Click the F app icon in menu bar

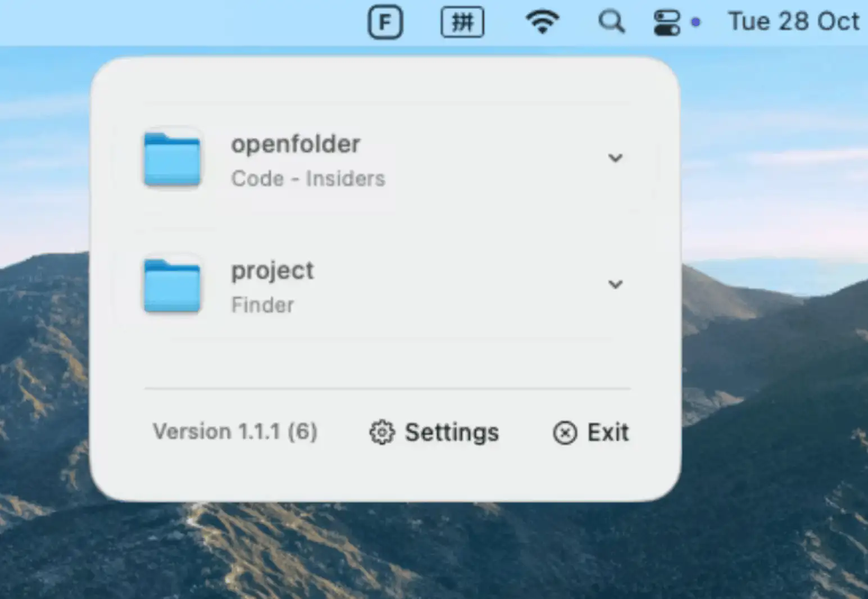[x=385, y=22]
